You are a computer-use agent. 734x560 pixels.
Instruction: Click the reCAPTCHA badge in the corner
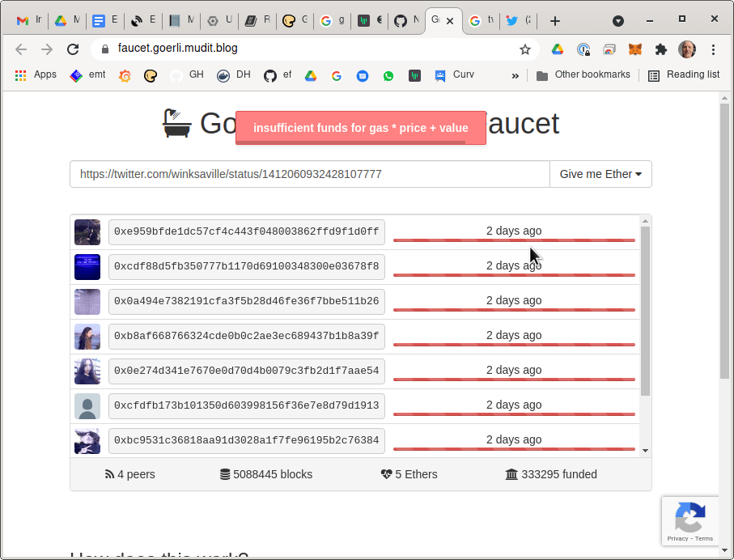click(x=689, y=520)
